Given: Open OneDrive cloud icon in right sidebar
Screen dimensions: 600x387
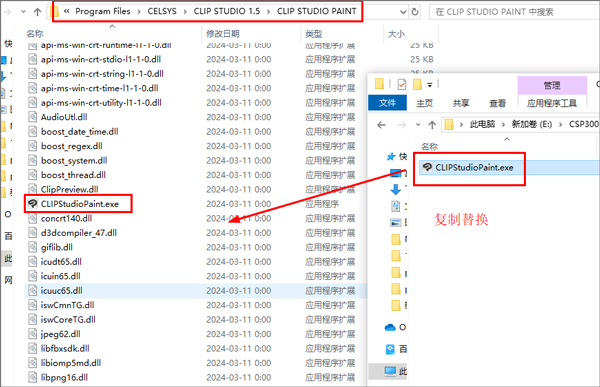Looking at the screenshot, I should tap(390, 327).
